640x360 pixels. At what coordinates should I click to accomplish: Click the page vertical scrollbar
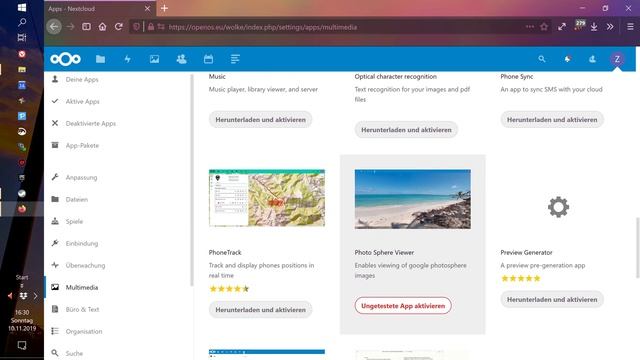pyautogui.click(x=638, y=248)
